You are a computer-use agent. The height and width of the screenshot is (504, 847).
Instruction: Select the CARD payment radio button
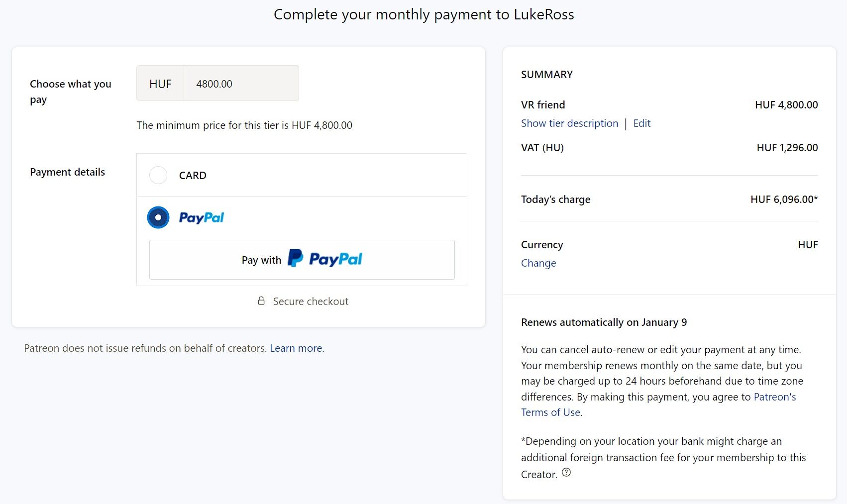click(x=158, y=175)
